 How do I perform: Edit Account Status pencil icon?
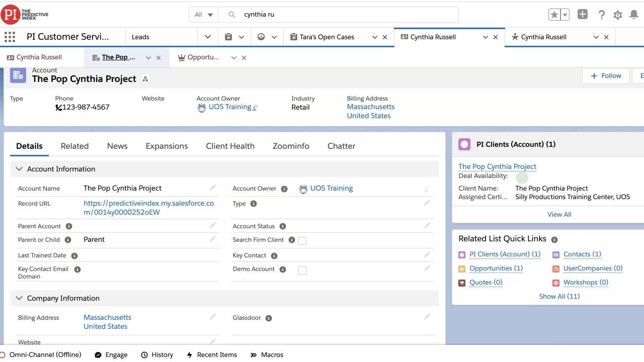pos(427,225)
